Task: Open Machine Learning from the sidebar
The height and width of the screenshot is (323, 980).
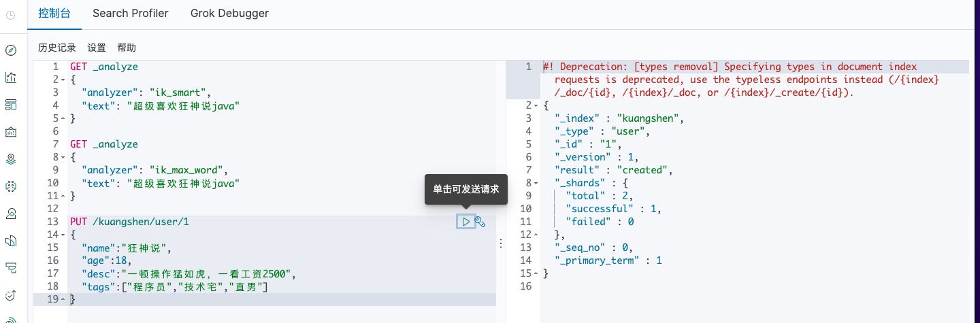Action: point(11,186)
